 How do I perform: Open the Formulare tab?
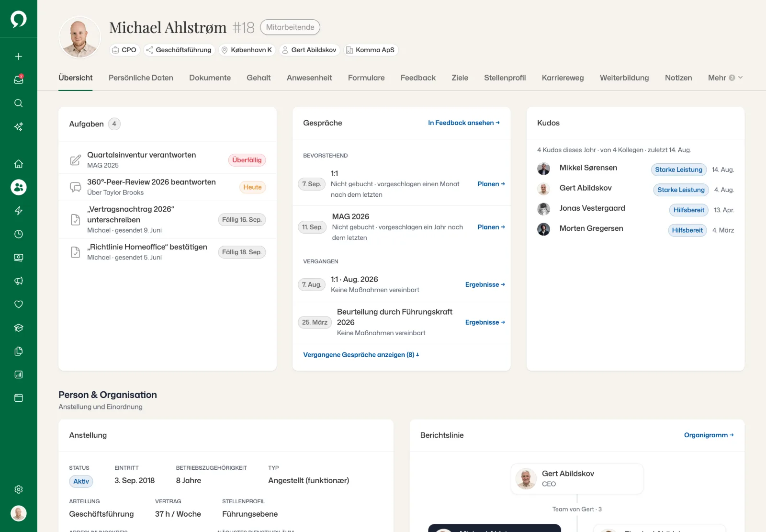pyautogui.click(x=366, y=78)
